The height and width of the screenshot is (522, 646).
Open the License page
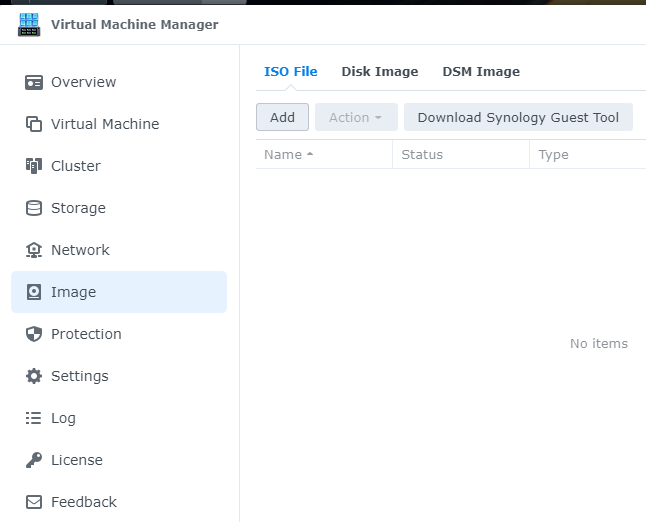click(x=119, y=460)
